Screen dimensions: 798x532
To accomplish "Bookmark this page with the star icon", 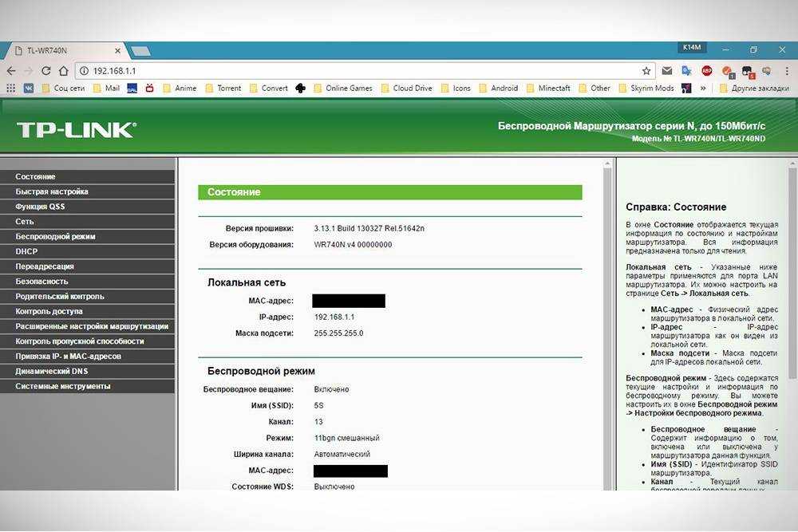I will pos(646,71).
